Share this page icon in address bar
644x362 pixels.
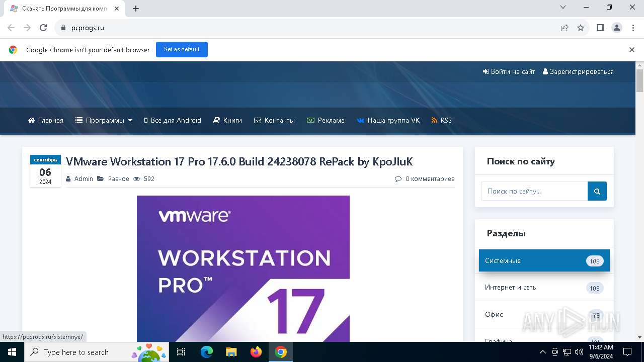click(x=565, y=28)
